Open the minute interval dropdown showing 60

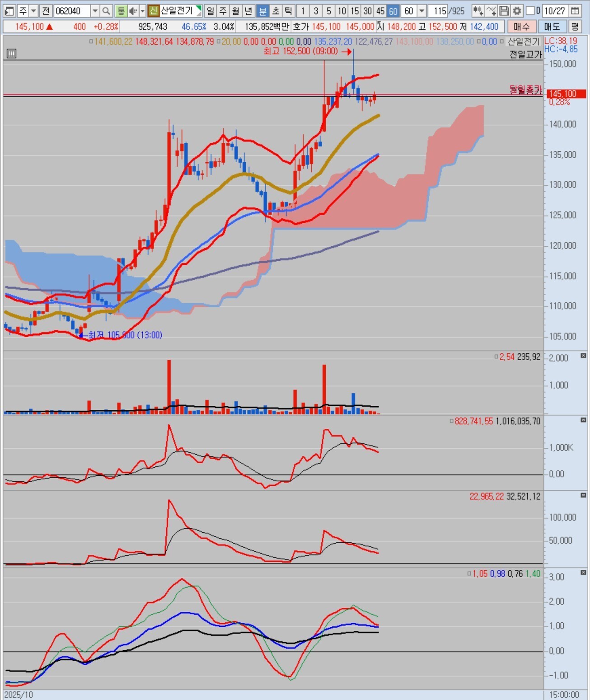(421, 10)
